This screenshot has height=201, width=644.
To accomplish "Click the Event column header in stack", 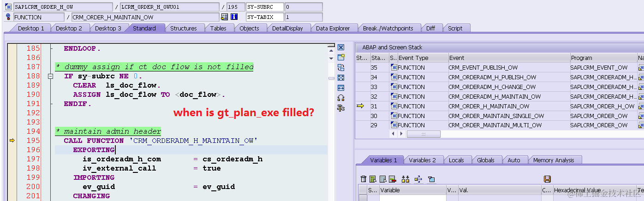I will point(508,58).
